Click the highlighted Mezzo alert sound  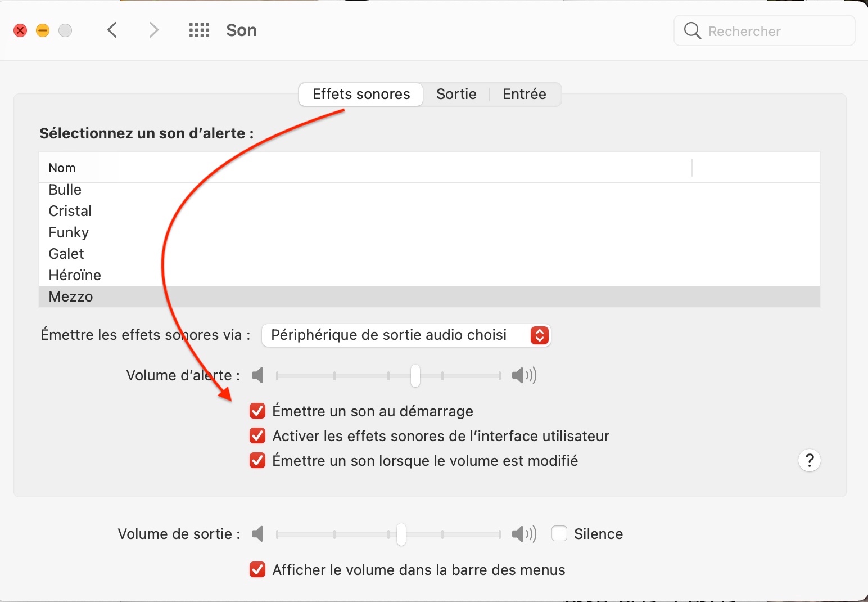[x=430, y=296]
